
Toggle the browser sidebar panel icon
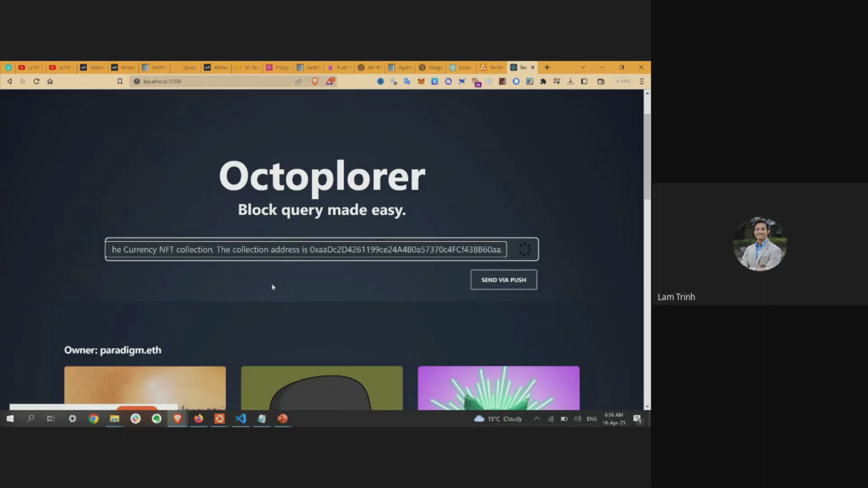point(584,81)
